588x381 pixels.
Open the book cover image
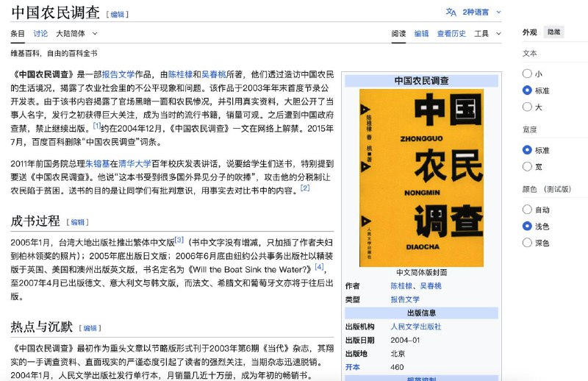421,178
